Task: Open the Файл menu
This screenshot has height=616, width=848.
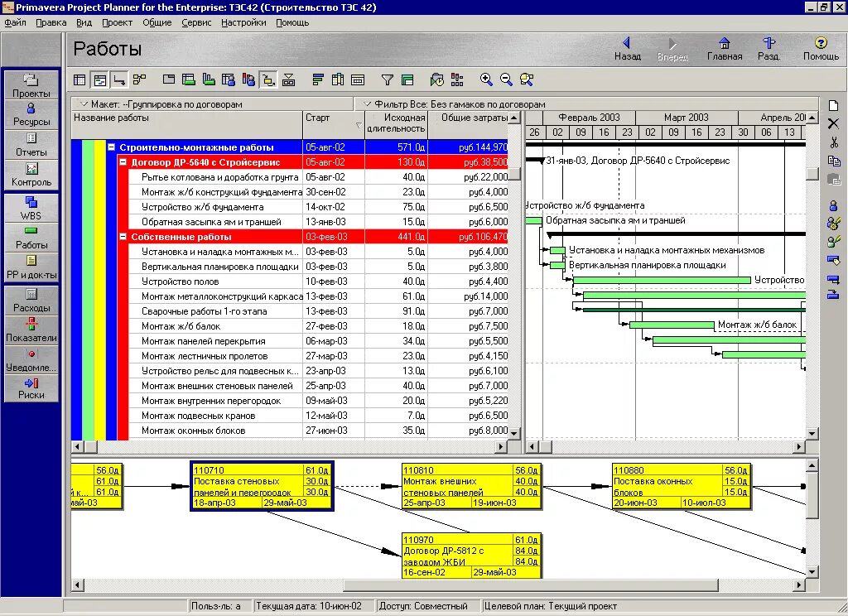Action: point(15,22)
